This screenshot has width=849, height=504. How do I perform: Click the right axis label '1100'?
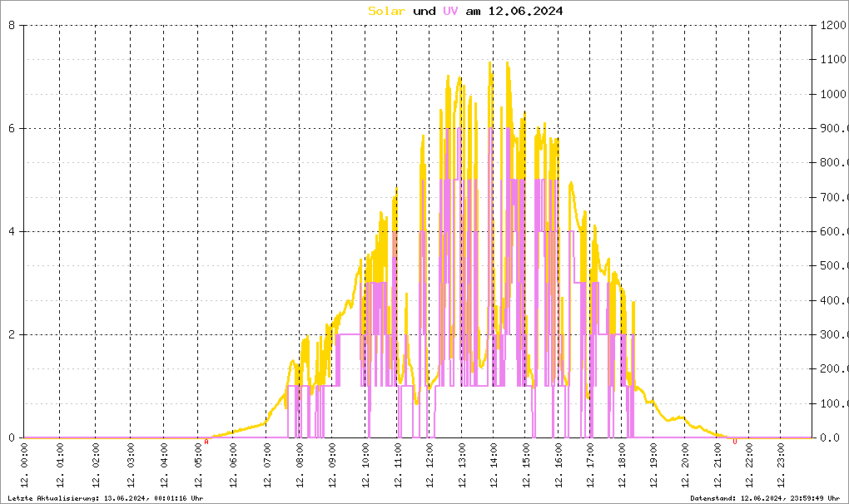[x=832, y=60]
